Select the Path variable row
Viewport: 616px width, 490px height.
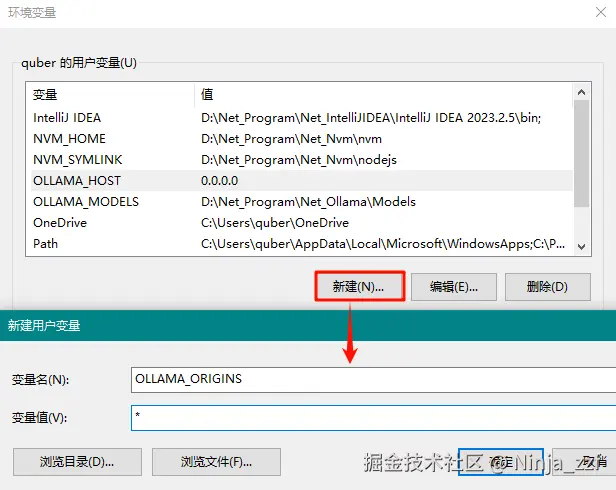tap(302, 244)
